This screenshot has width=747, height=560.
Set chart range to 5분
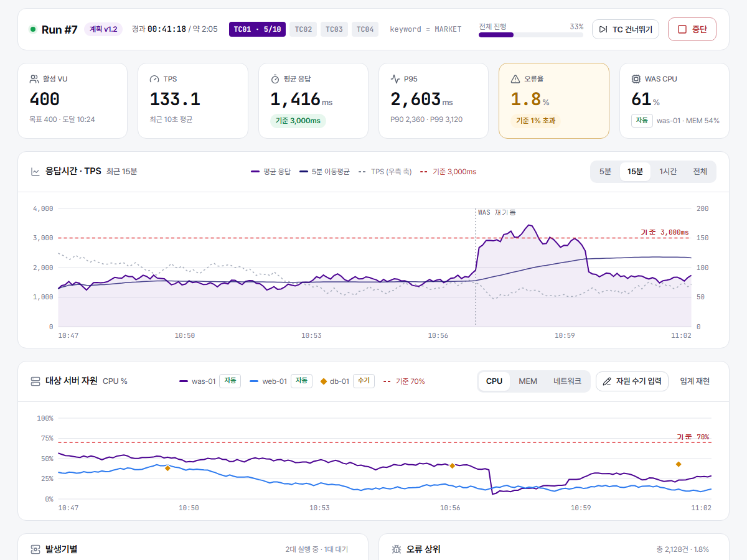coord(605,171)
